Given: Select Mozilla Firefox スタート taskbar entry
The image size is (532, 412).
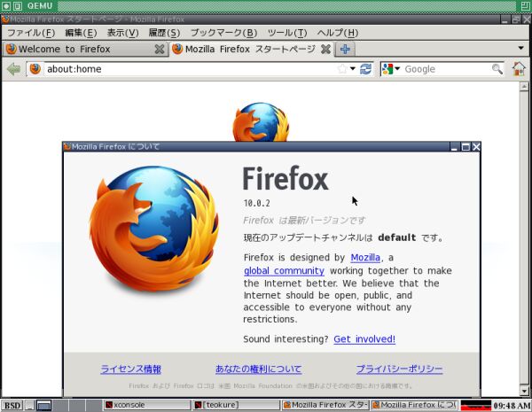Looking at the screenshot, I should click(x=325, y=405).
